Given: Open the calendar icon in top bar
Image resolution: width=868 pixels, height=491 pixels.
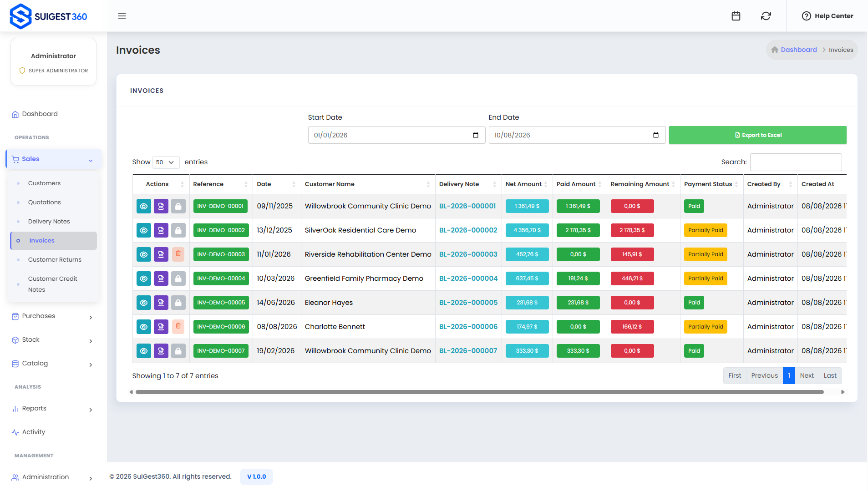Looking at the screenshot, I should (x=736, y=16).
